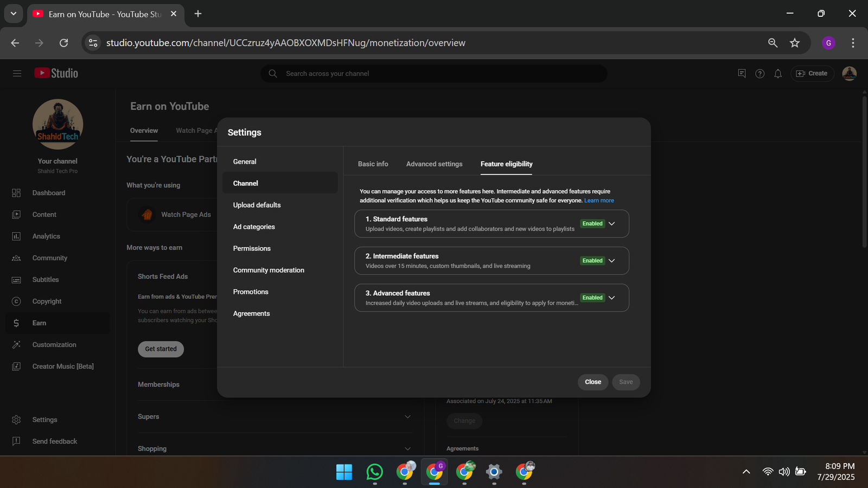This screenshot has height=488, width=868.
Task: Open the Overview tab on Earn page
Action: (x=144, y=131)
